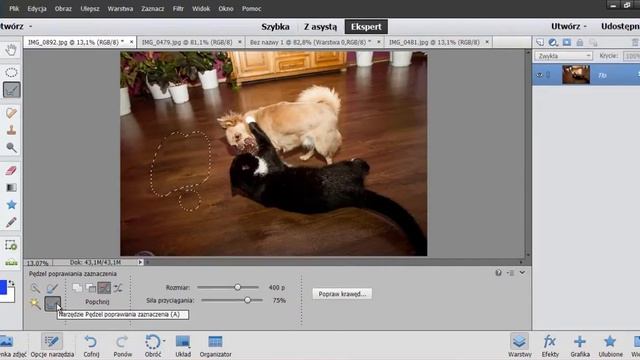Click the Popraw krawędź button
Image resolution: width=640 pixels, height=360 pixels.
(342, 294)
